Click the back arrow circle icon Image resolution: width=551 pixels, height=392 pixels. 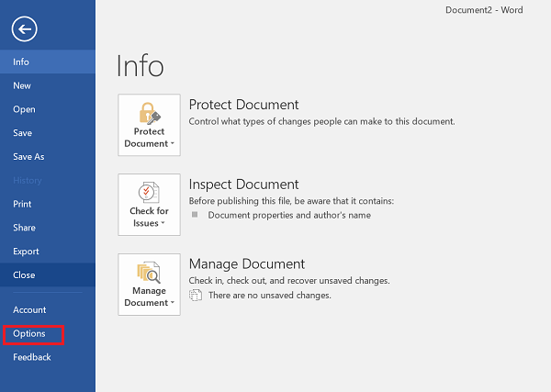click(24, 29)
